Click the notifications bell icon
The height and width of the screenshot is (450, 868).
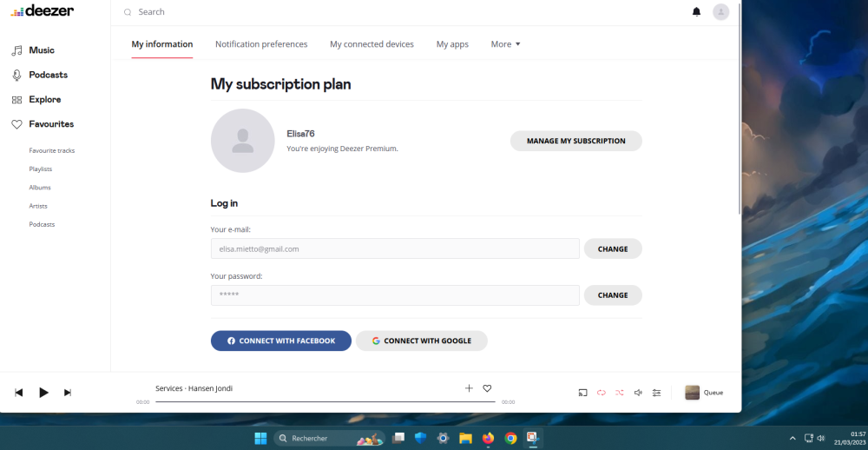pyautogui.click(x=696, y=12)
